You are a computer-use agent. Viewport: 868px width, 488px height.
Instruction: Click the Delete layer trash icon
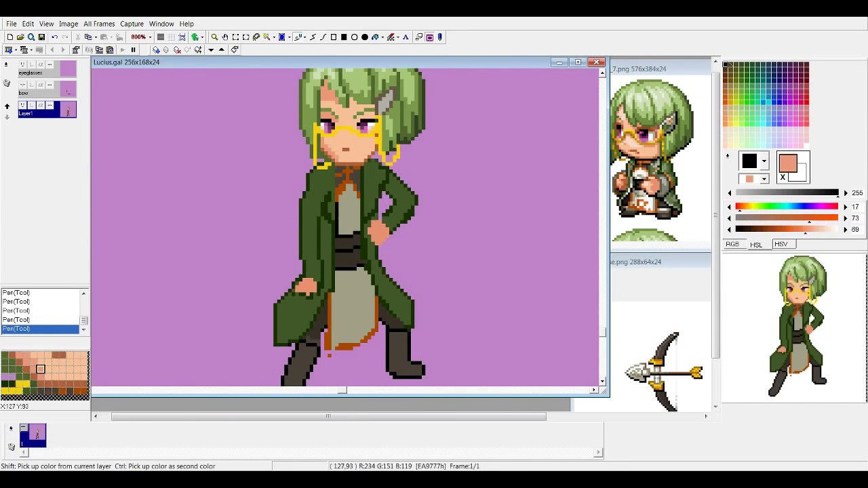tap(7, 83)
